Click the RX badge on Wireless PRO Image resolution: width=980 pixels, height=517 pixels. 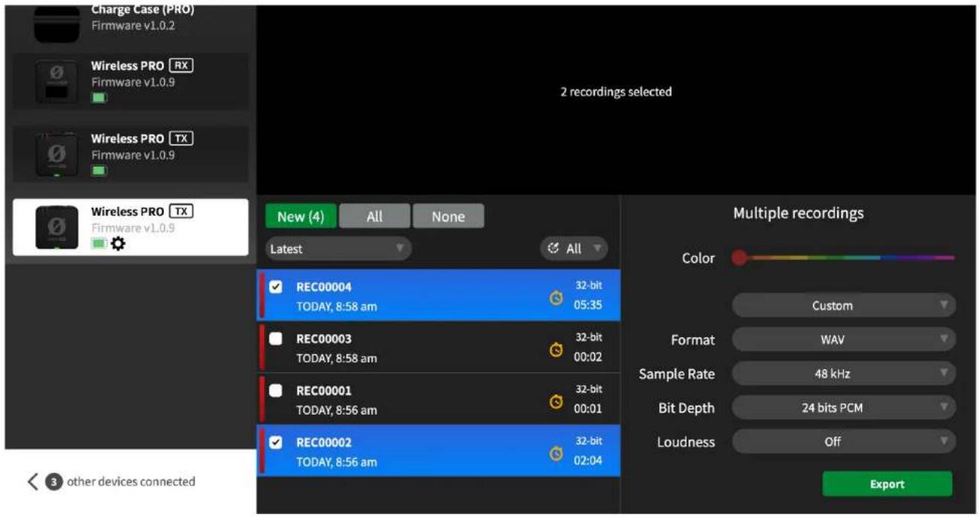(x=181, y=65)
